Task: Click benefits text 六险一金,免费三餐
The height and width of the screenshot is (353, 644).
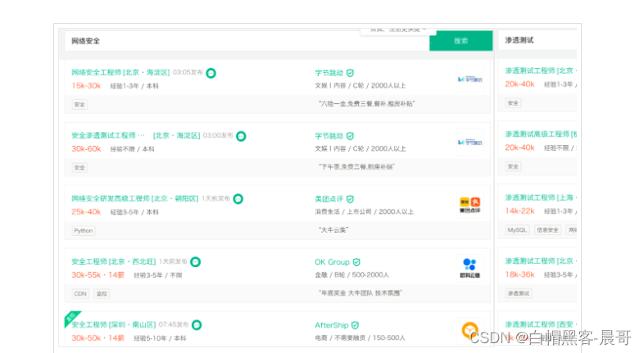Action: click(367, 103)
